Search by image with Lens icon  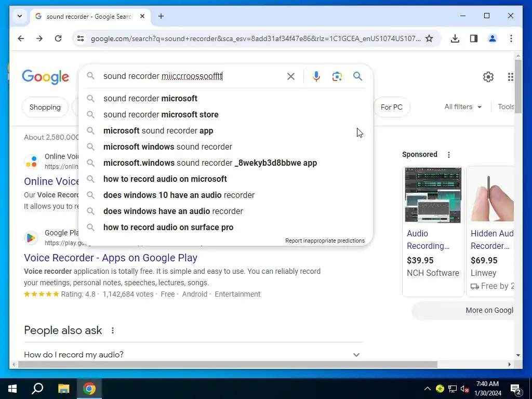click(337, 76)
